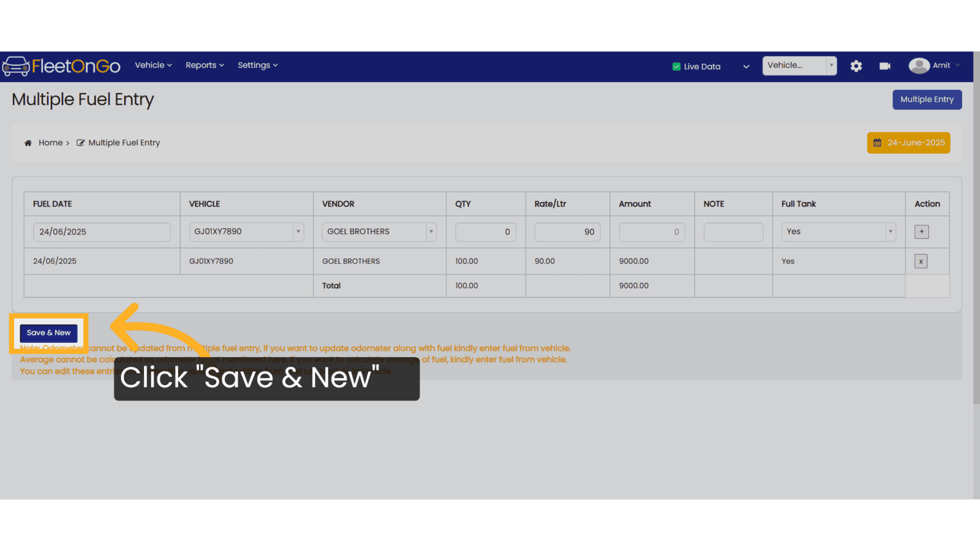
Task: Toggle the Live Data checkbox
Action: coord(676,67)
